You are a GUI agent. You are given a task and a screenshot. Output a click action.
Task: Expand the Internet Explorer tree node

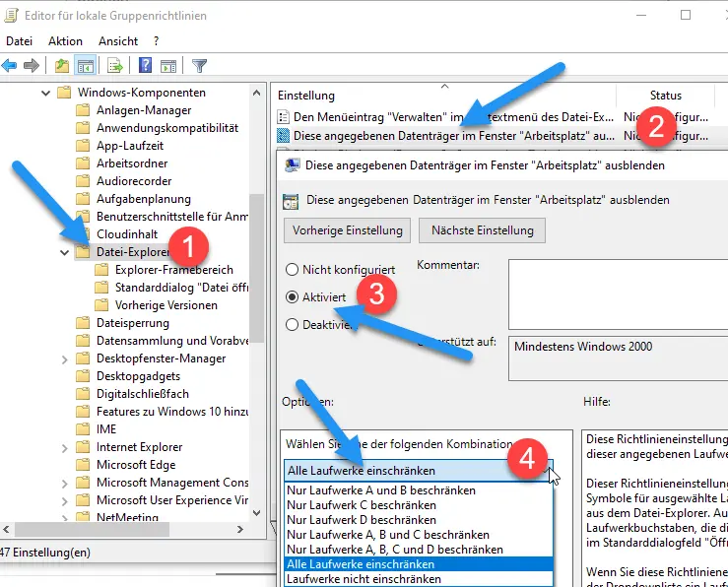(65, 447)
